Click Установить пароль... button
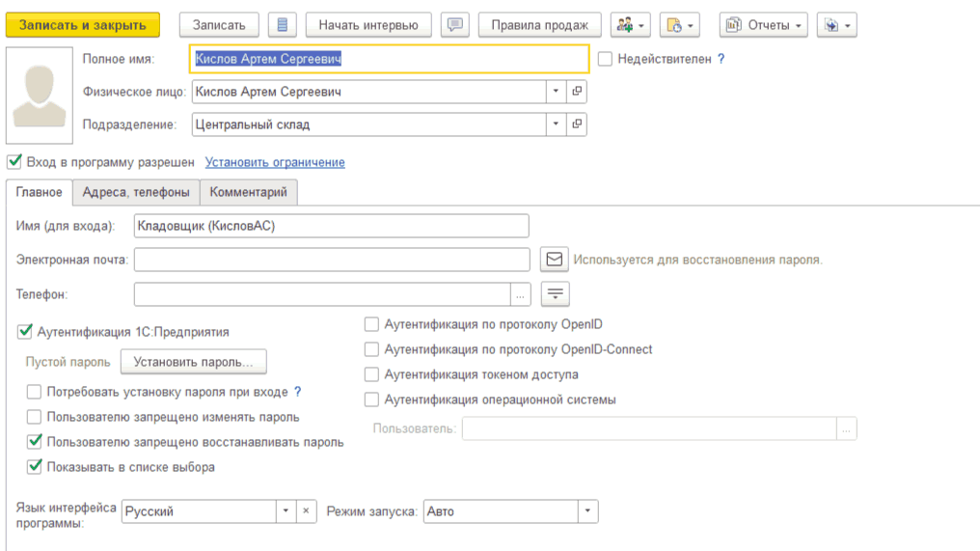Viewport: 980px width, 551px height. coord(193,362)
